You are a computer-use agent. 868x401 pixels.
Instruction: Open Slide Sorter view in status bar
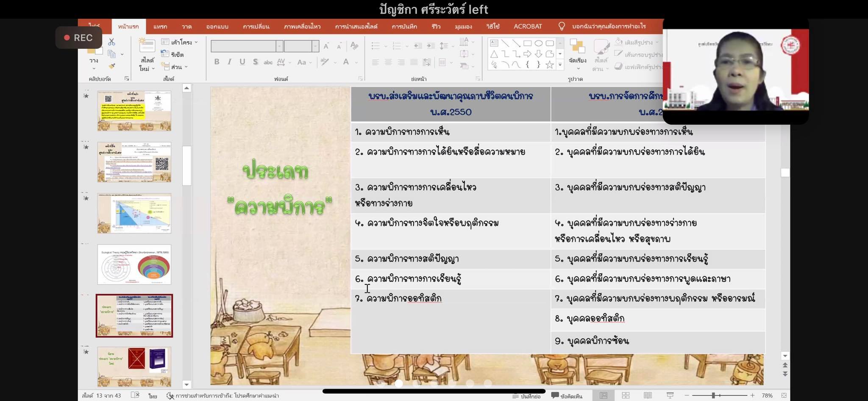(626, 395)
